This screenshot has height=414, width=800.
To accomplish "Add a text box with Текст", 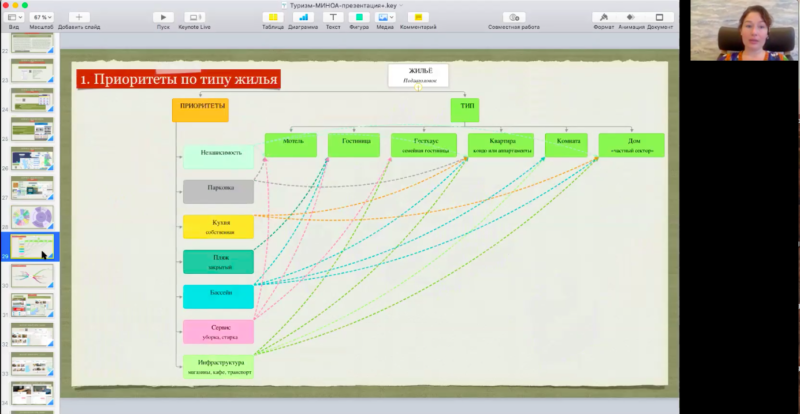I will pyautogui.click(x=332, y=17).
